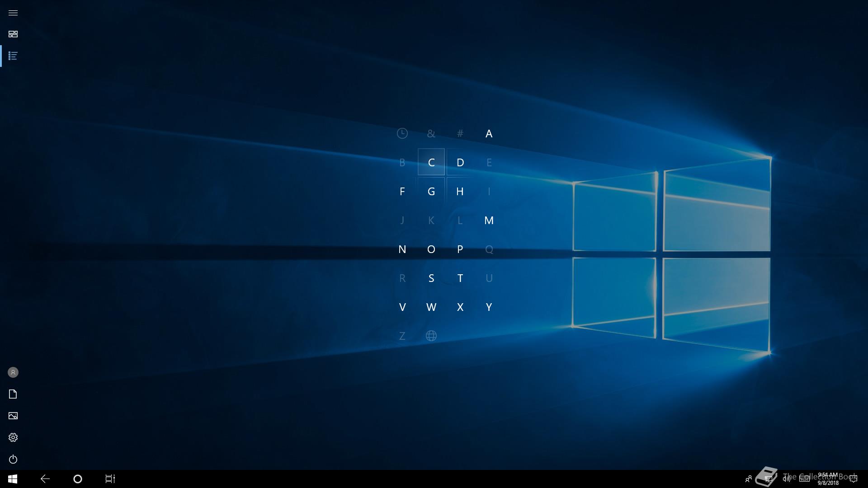The width and height of the screenshot is (868, 488).
Task: Select the All apps list view
Action: pyautogui.click(x=13, y=56)
